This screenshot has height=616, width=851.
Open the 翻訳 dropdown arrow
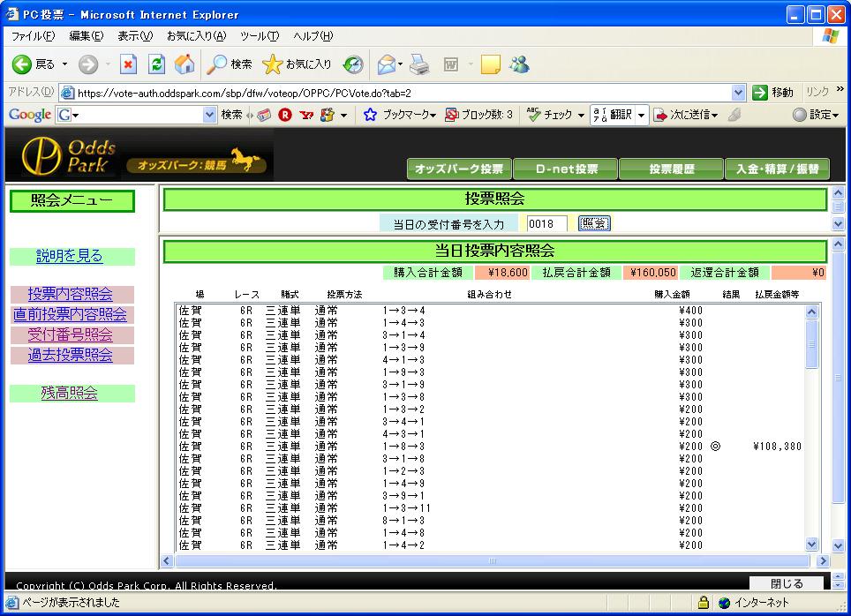point(641,115)
